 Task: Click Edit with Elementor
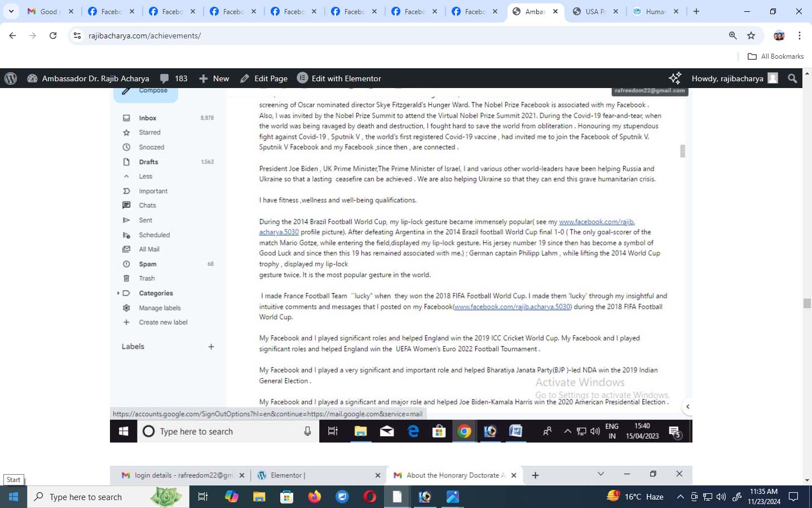pos(339,78)
